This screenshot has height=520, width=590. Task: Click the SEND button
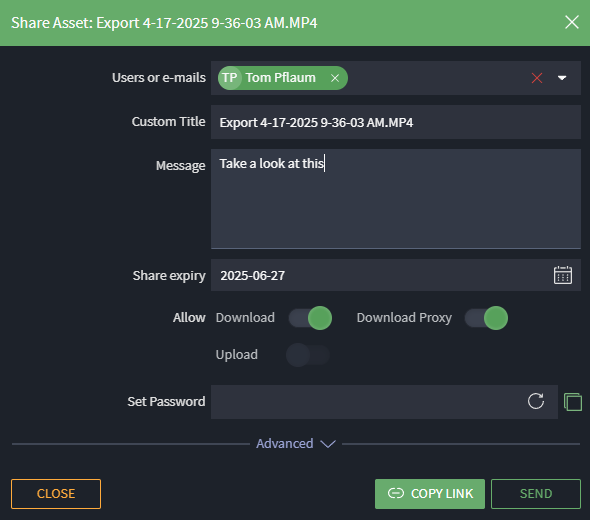click(536, 494)
